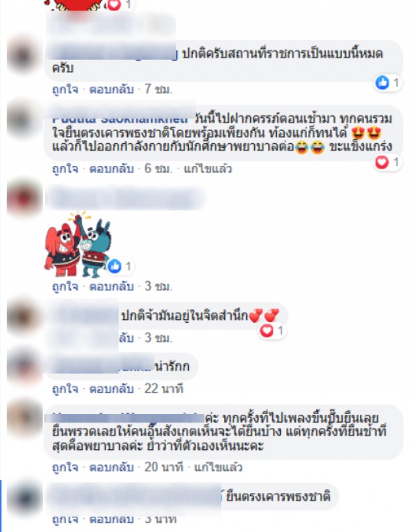Reply to the comment posted 7 ชม. ago
417x532 pixels.
[111, 89]
